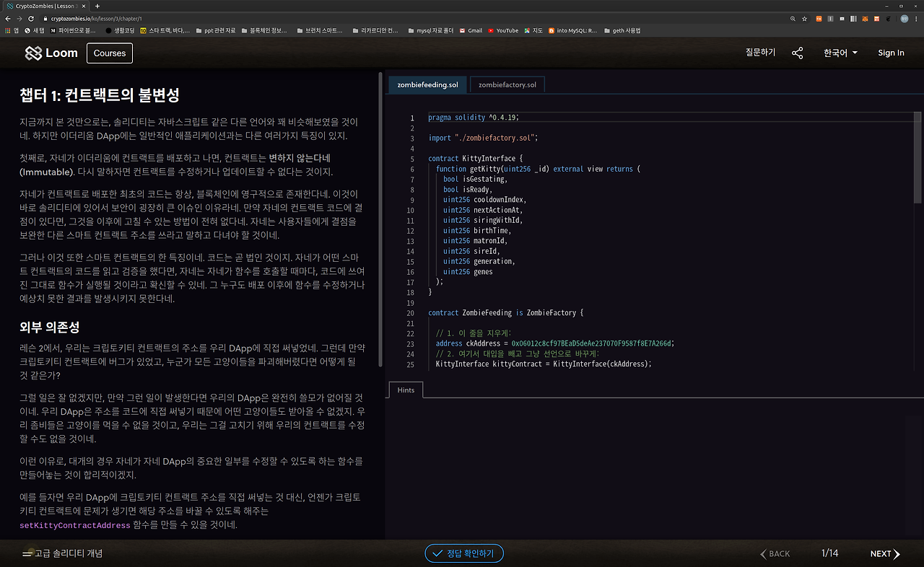Go to the NEXT chapter

tap(885, 553)
